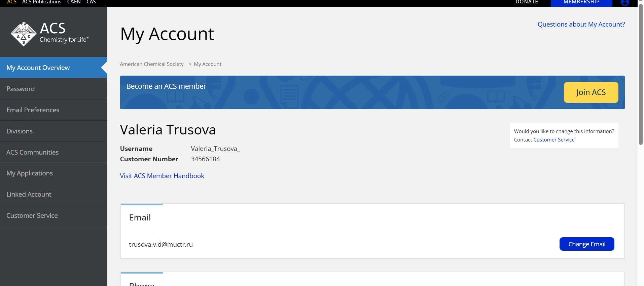Open the user profile icon in top bar

click(624, 3)
